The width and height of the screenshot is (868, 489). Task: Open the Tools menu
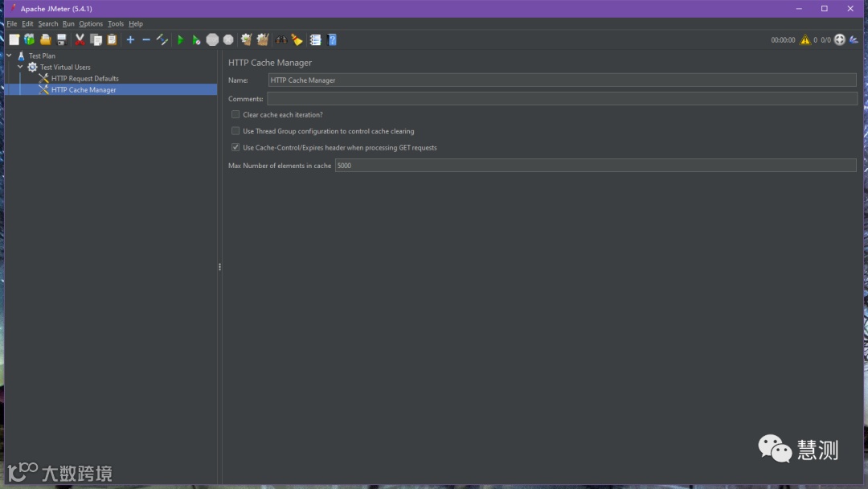pos(116,24)
